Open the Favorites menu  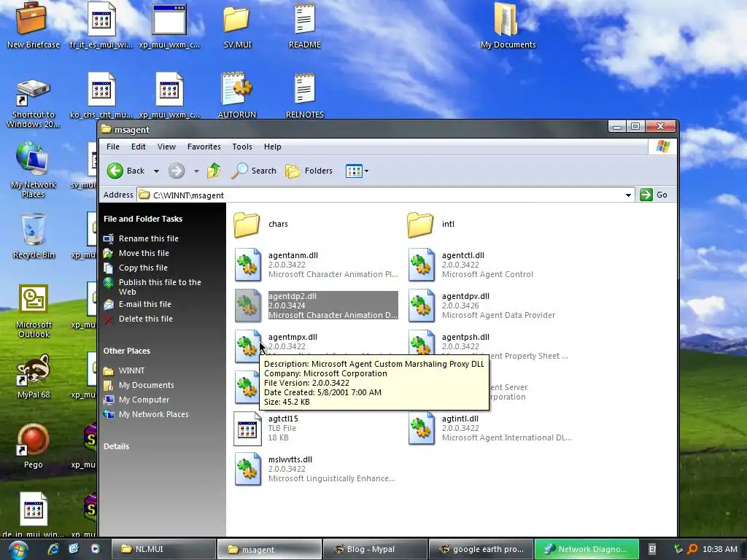204,147
